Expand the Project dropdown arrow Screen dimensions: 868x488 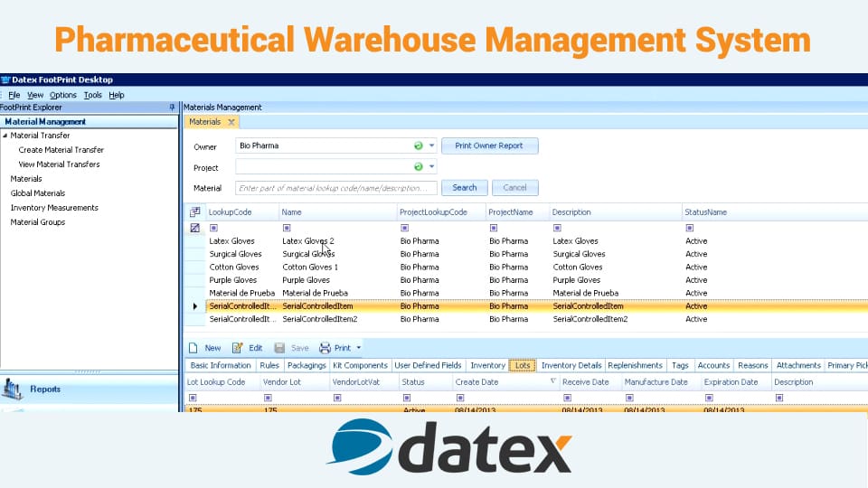432,166
